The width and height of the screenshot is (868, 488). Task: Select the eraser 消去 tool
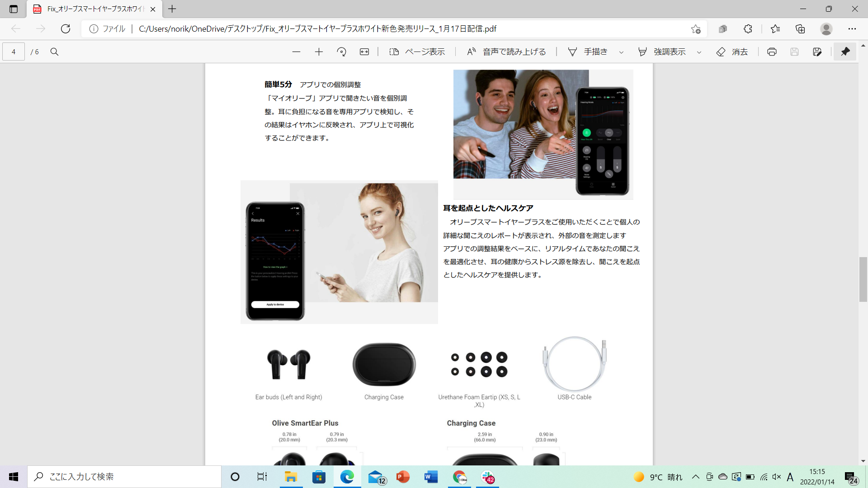tap(732, 52)
